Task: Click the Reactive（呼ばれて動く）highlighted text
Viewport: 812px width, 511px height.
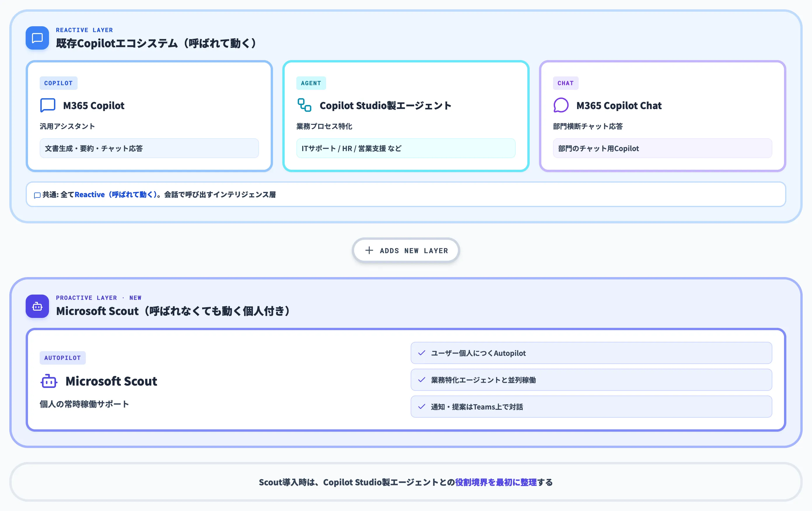Action: 116,195
